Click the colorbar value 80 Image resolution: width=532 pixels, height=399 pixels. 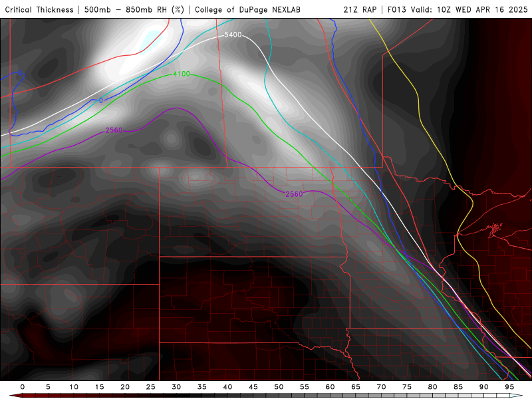point(433,387)
